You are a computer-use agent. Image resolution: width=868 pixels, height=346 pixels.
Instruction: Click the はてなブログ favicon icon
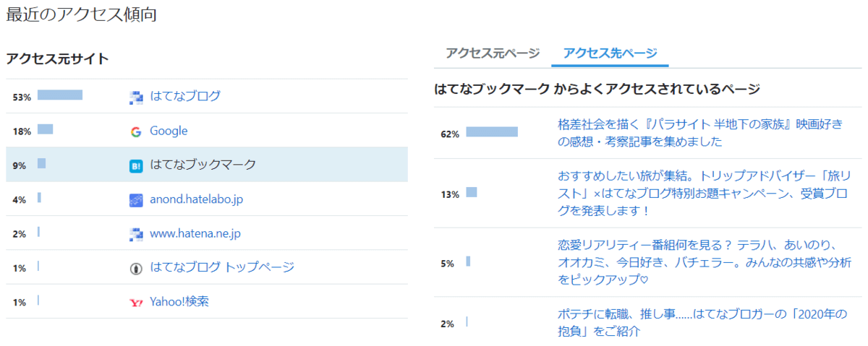[136, 97]
